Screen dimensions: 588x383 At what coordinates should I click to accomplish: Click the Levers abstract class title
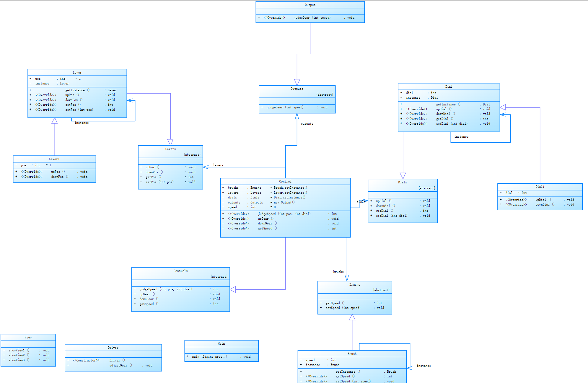click(x=170, y=149)
